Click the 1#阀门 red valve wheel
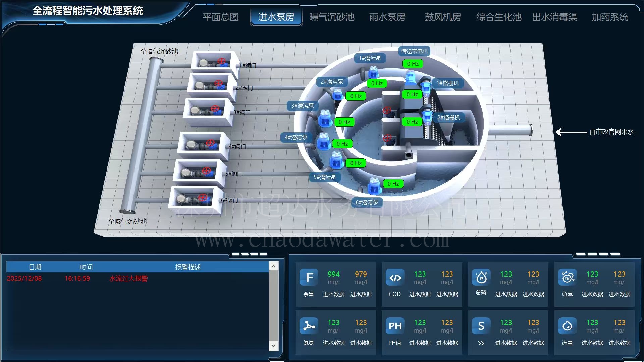The height and width of the screenshot is (362, 644). tap(221, 61)
